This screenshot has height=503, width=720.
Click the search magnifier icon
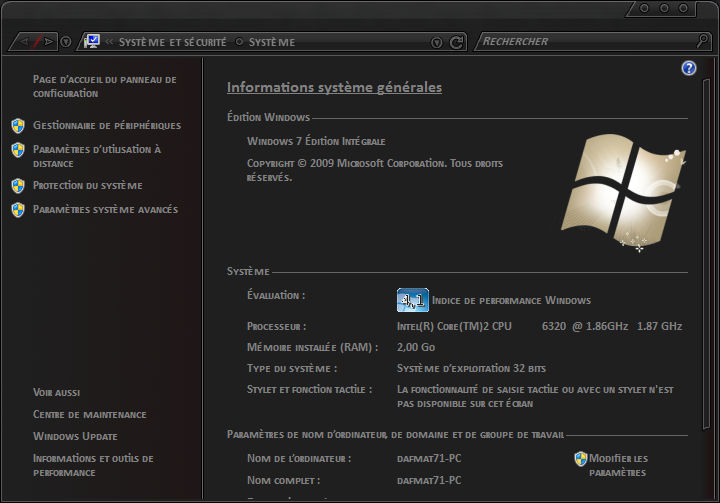pos(702,41)
